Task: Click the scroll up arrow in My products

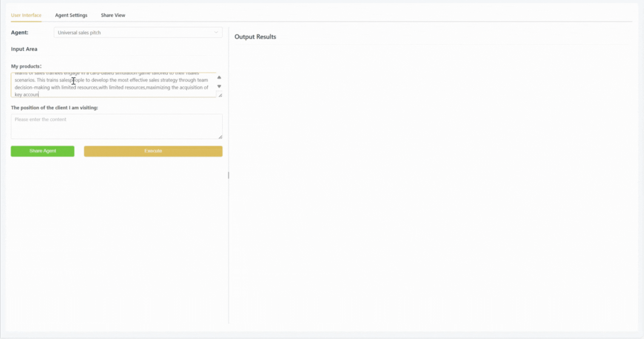Action: coord(219,78)
